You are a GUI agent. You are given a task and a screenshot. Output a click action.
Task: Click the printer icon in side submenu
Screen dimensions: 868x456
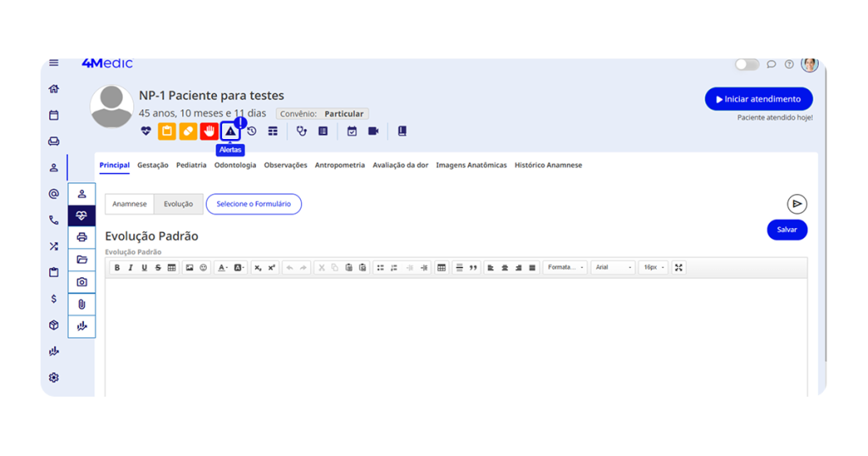click(81, 237)
